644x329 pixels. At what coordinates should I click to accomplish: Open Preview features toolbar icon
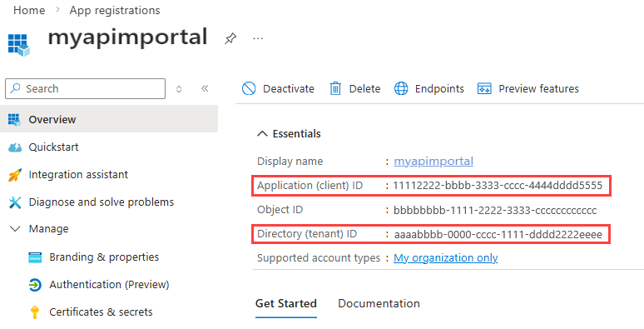click(484, 88)
